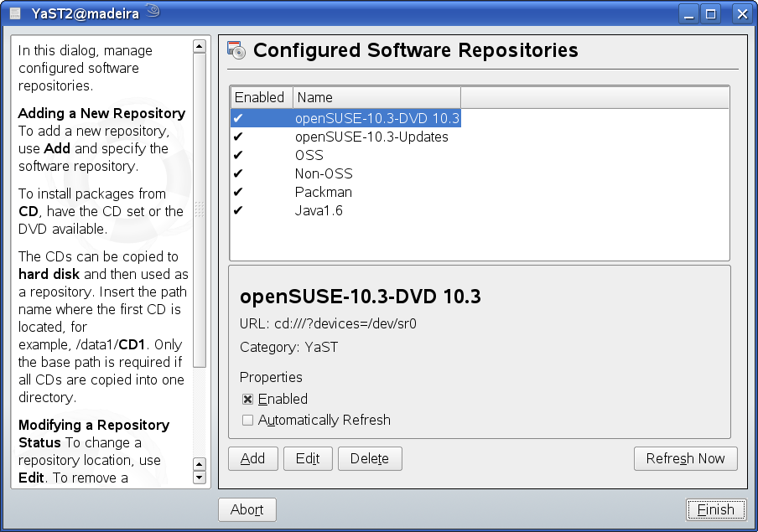
Task: Select the openSUSE-10.3-DVD 10.3 repository row
Action: [x=345, y=118]
